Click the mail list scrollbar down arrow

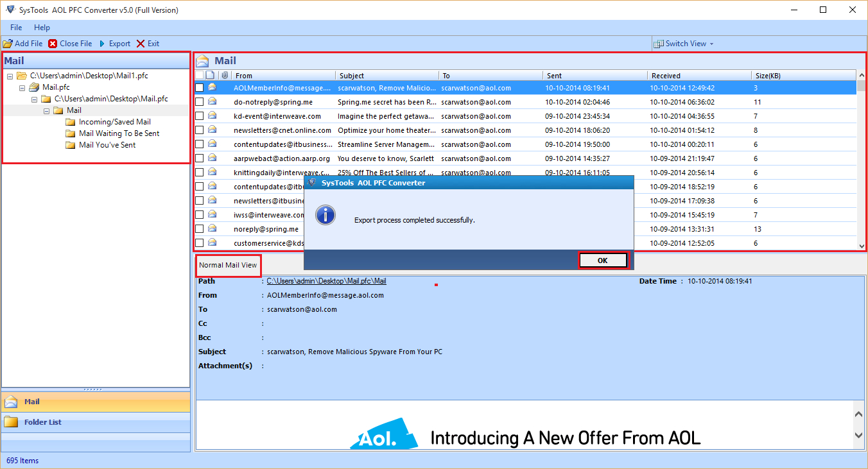pos(862,246)
